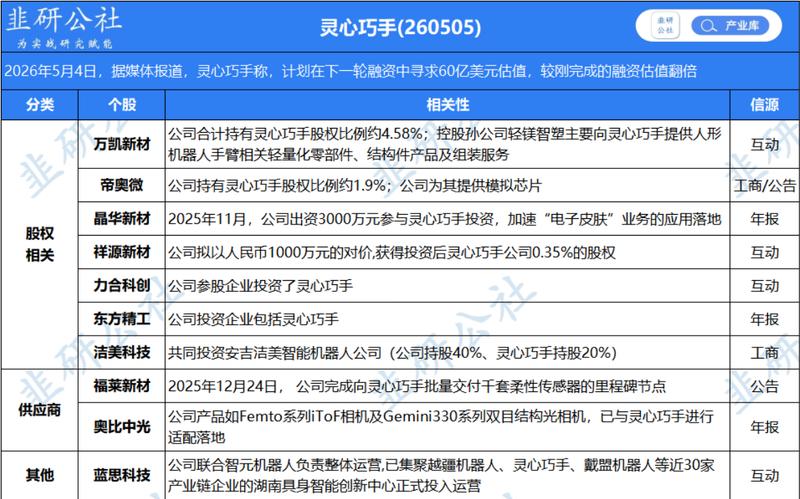Screen dimensions: 800x499
Task: Click the magnifier search icon in 产业库 button
Action: tap(708, 26)
